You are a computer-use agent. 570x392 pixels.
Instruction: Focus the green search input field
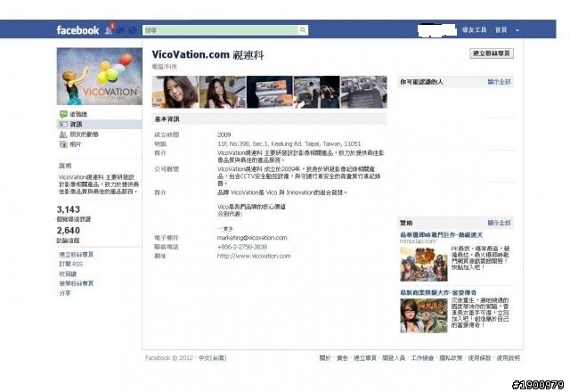tap(221, 29)
